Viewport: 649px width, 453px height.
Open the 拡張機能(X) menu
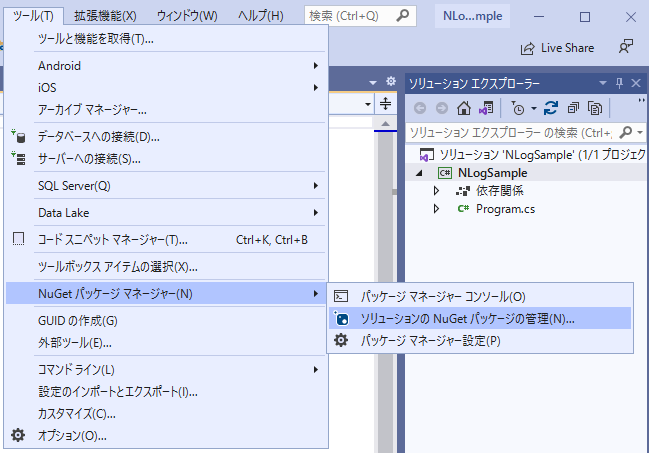pos(105,16)
